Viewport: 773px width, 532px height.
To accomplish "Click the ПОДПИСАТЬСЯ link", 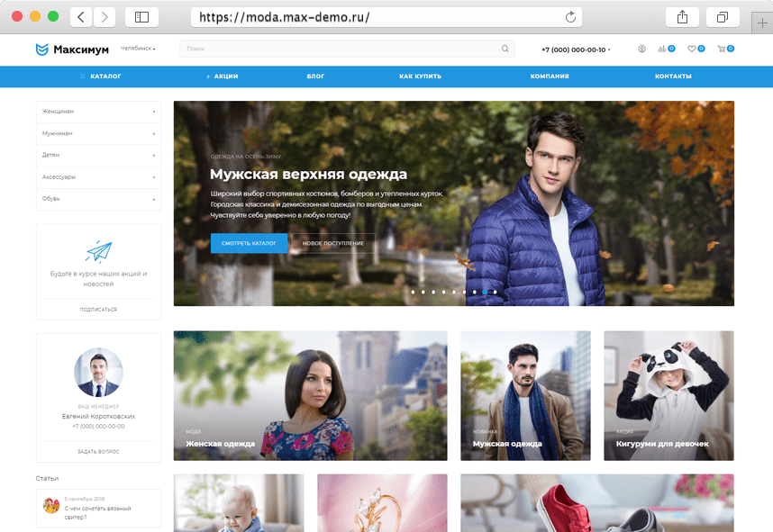I will coord(98,310).
